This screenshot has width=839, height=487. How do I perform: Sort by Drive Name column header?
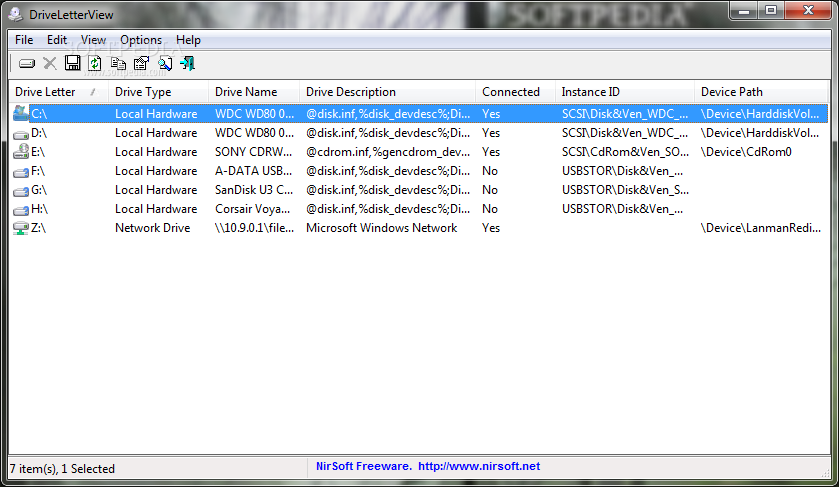[254, 92]
